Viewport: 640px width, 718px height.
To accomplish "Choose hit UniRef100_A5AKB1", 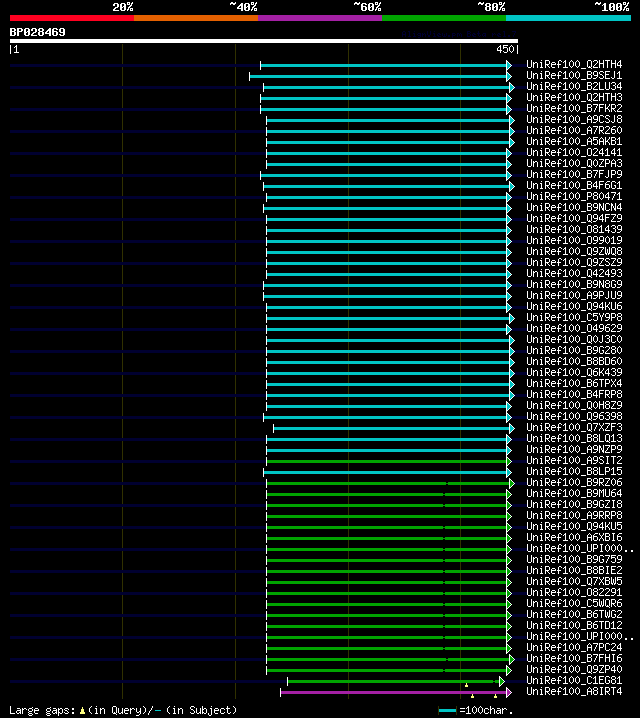I will tap(574, 141).
